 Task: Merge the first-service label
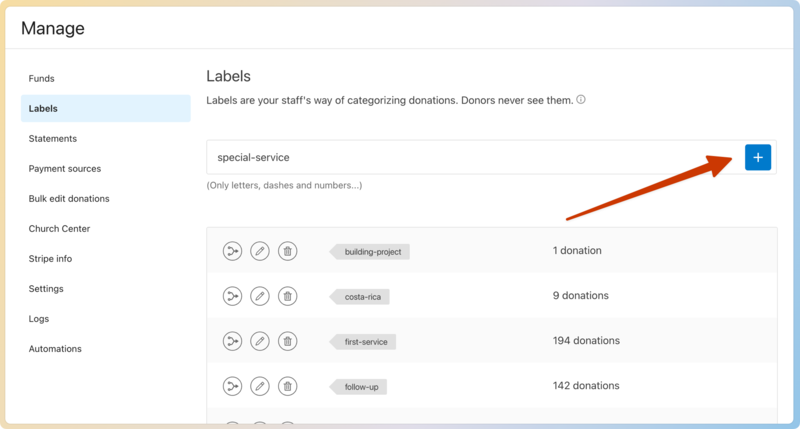[232, 341]
